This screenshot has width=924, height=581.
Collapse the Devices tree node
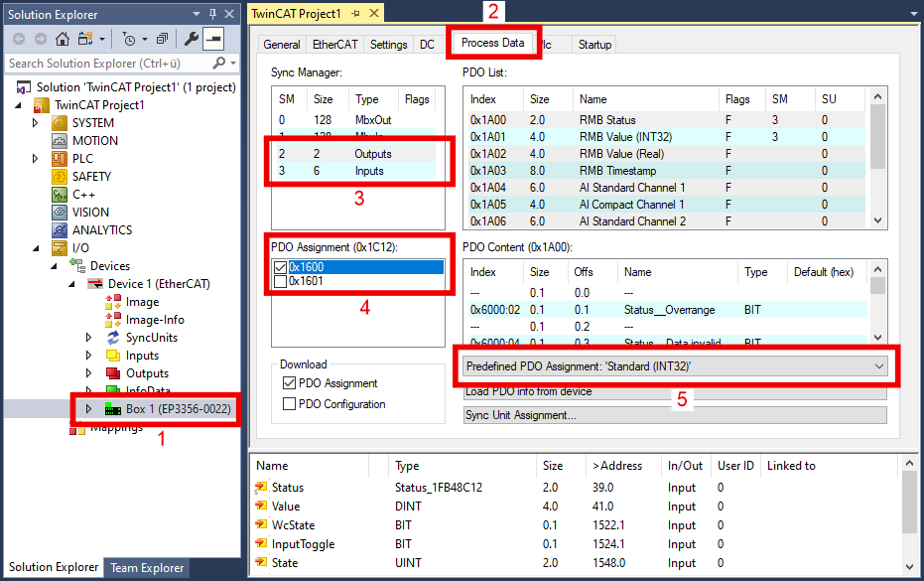point(54,266)
